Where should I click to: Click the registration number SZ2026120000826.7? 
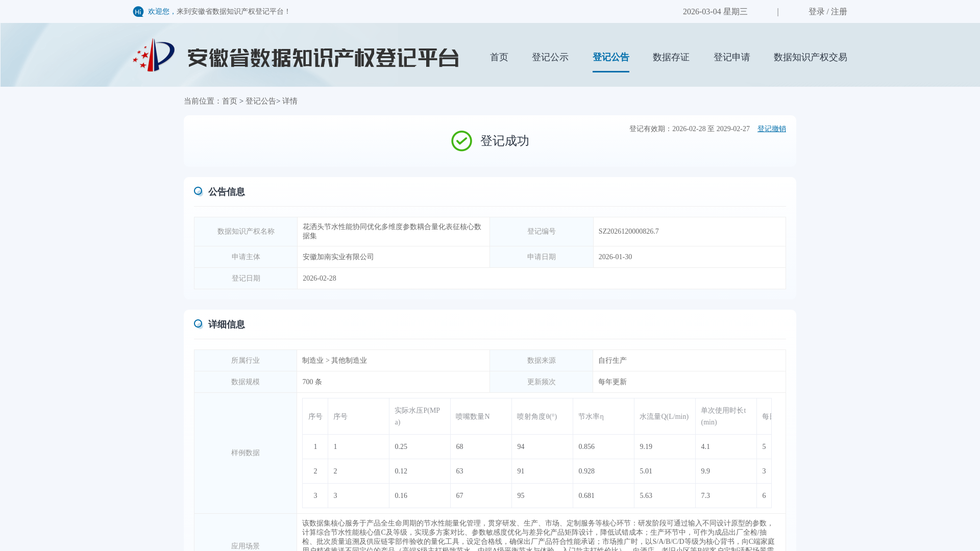(x=628, y=232)
